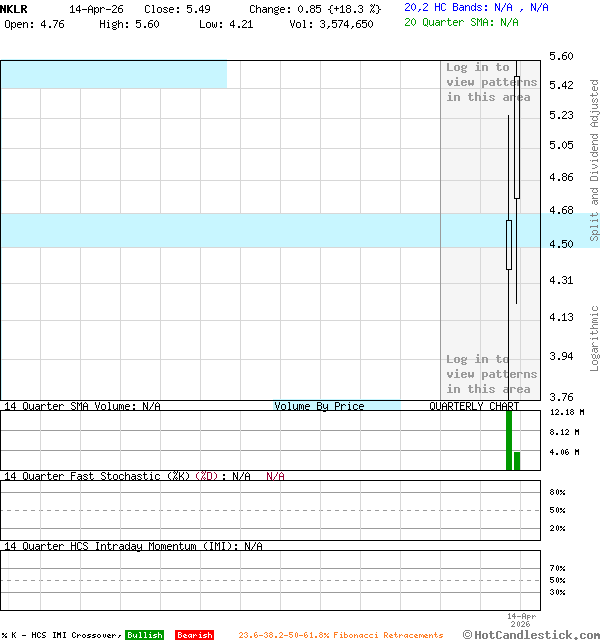Click the top blue volume-by-price band
This screenshot has width=600, height=640.
pyautogui.click(x=113, y=74)
